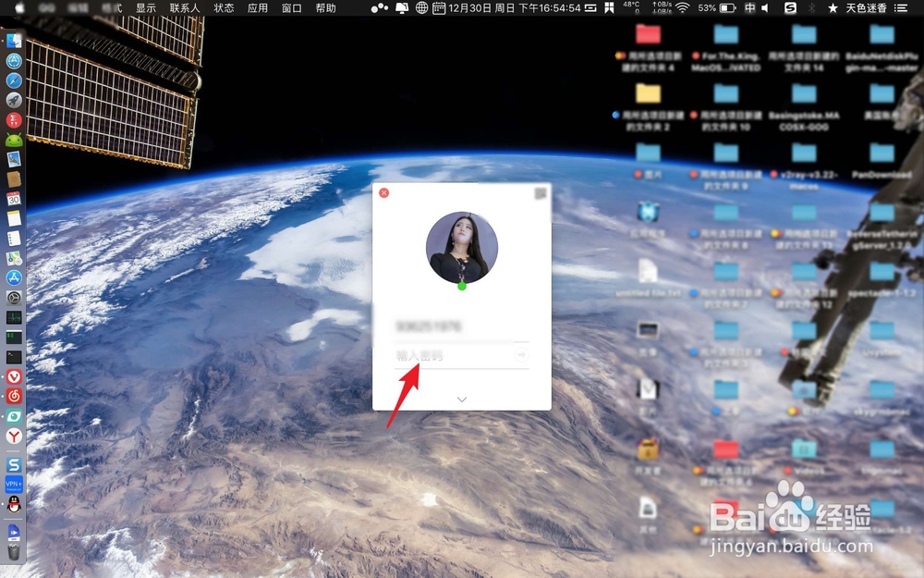Click the Bluetooth icon in menu bar
This screenshot has height=578, width=924.
[x=811, y=7]
